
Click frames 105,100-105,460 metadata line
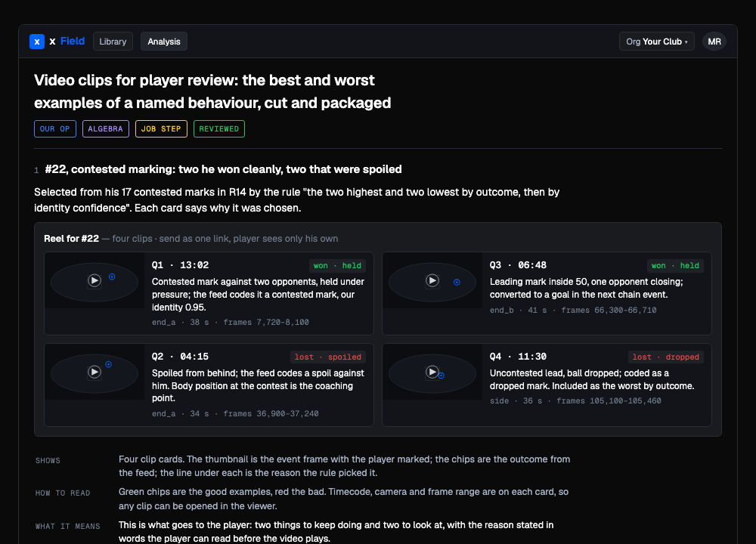click(x=575, y=401)
